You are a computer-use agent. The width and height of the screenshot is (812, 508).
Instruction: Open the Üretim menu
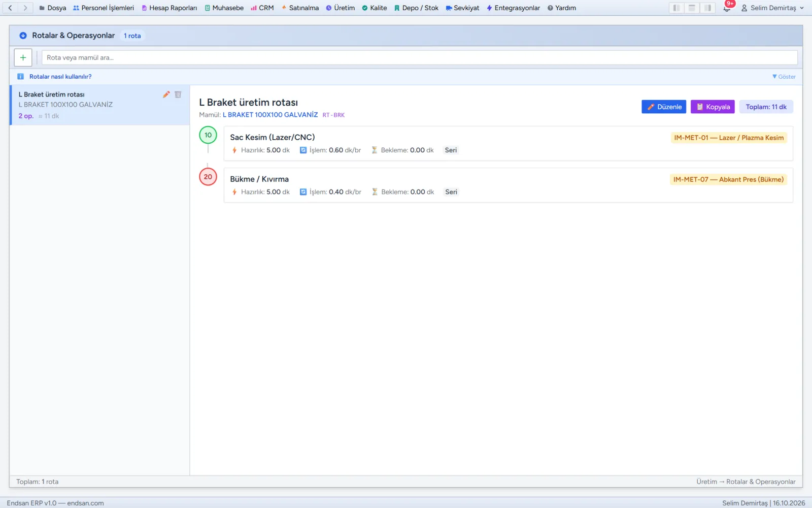(341, 8)
